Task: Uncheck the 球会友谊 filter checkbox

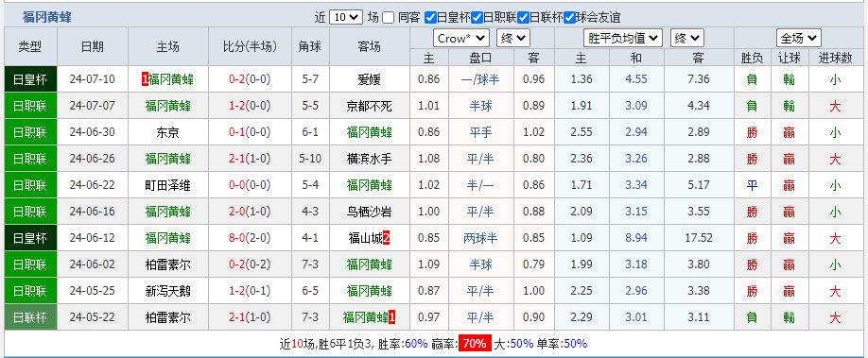Action: 569,18
